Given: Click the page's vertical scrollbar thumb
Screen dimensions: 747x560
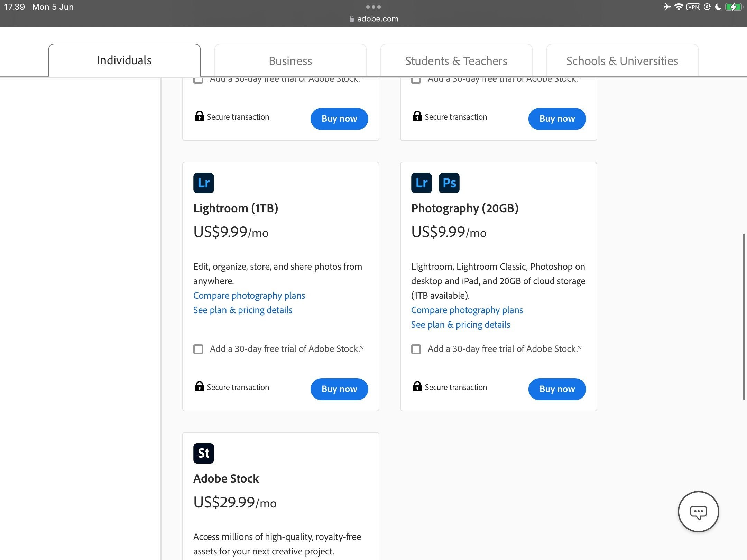Looking at the screenshot, I should click(744, 317).
